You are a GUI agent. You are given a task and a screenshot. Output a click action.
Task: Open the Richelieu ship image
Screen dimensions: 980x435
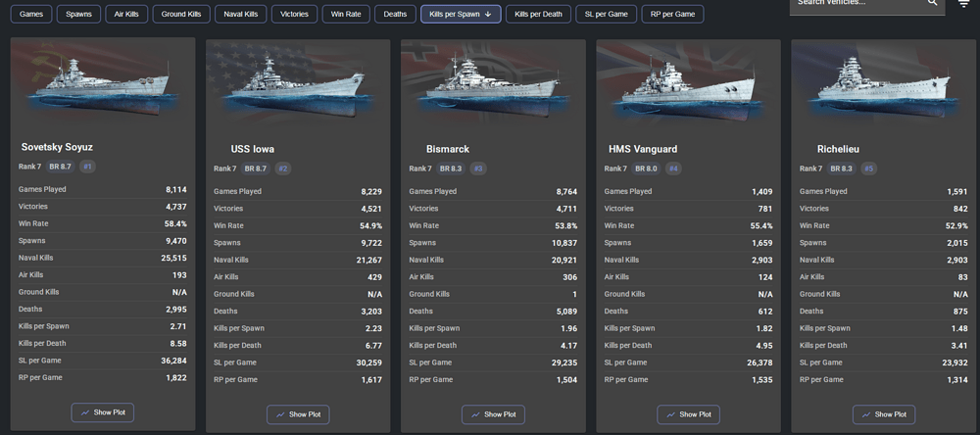[x=884, y=84]
